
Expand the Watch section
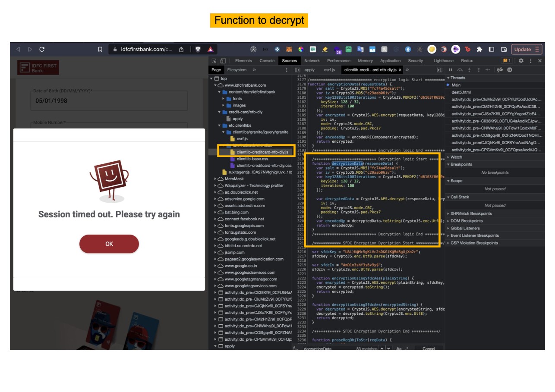click(495, 157)
